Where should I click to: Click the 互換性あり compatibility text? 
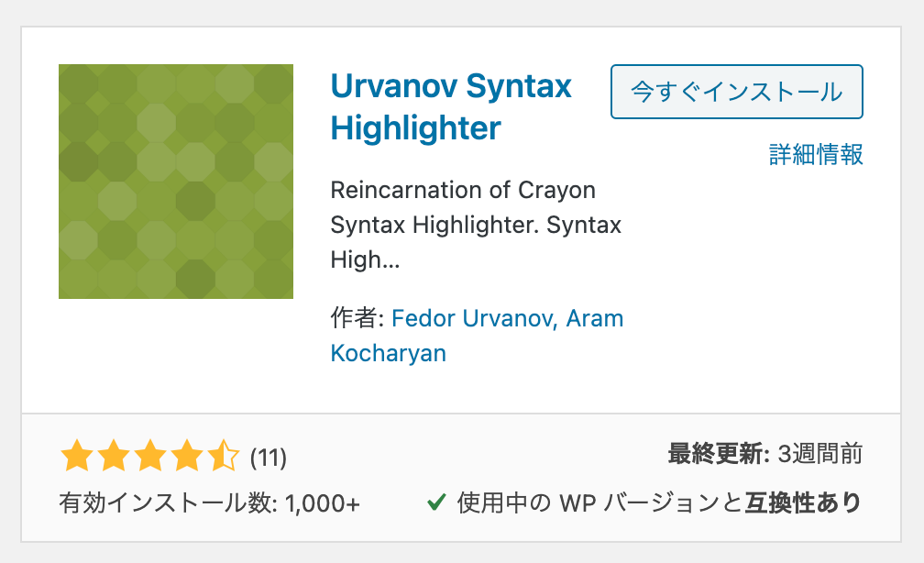[x=804, y=502]
